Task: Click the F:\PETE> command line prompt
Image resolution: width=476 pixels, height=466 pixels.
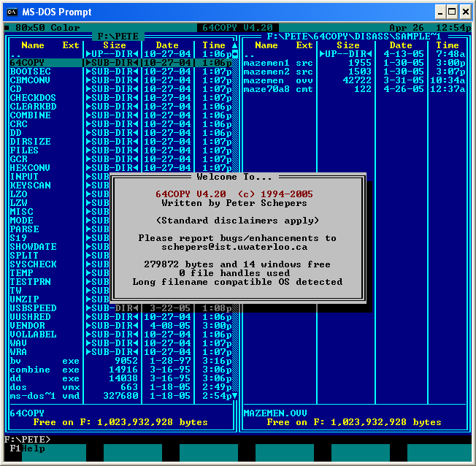Action: pos(27,440)
